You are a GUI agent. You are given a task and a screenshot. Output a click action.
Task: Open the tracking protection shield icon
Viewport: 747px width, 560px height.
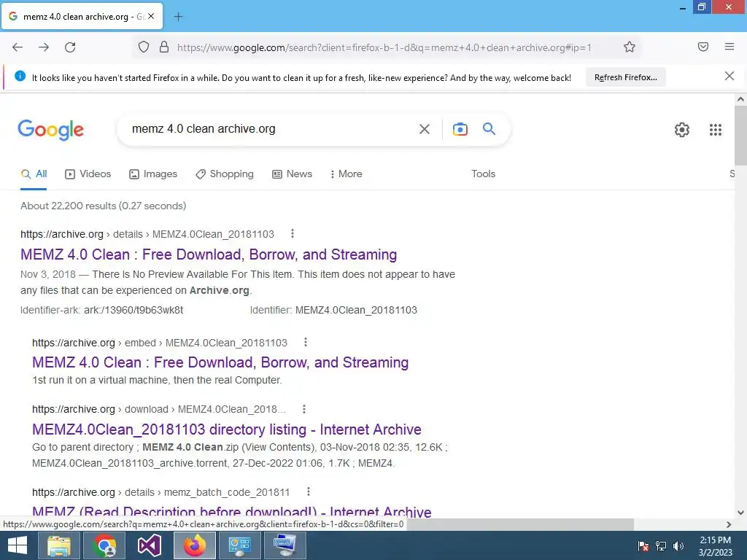[144, 47]
